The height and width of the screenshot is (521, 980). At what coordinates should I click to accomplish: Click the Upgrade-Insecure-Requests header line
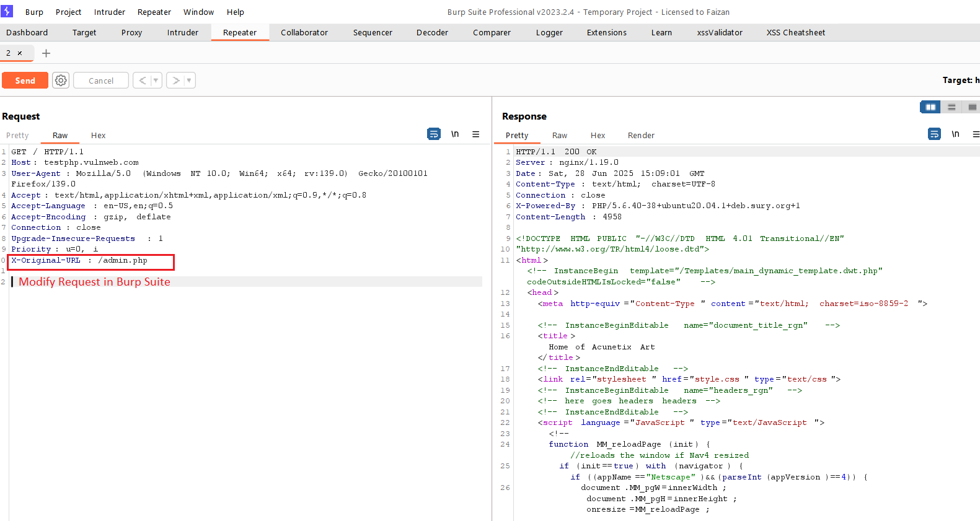(87, 239)
